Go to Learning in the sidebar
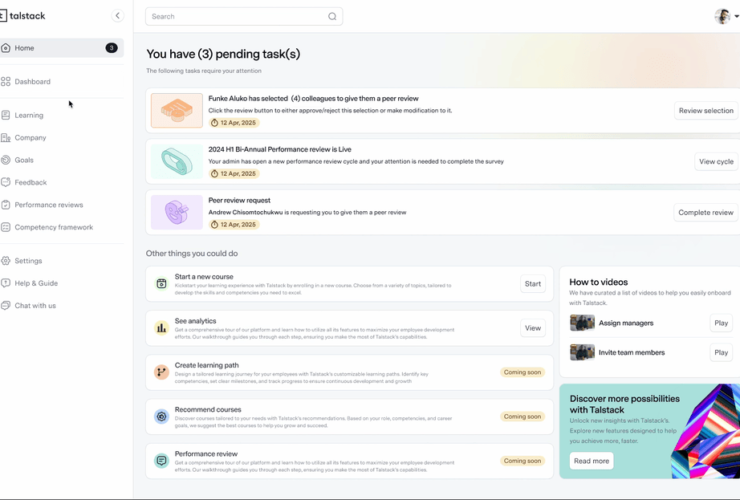The width and height of the screenshot is (740, 500). 29,115
